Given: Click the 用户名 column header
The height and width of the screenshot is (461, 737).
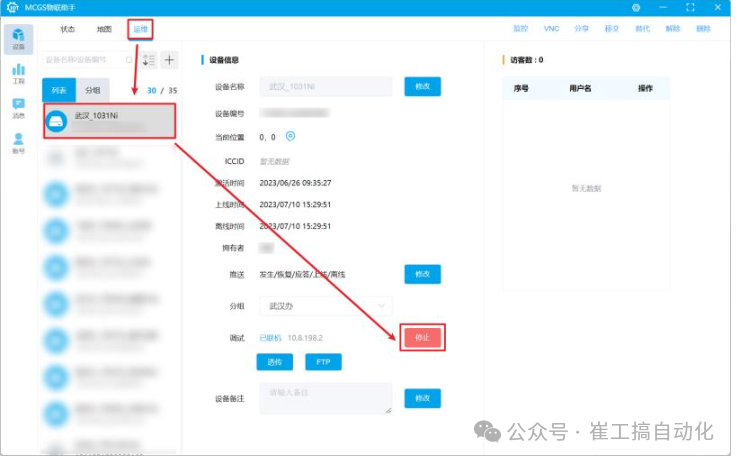Looking at the screenshot, I should [580, 88].
